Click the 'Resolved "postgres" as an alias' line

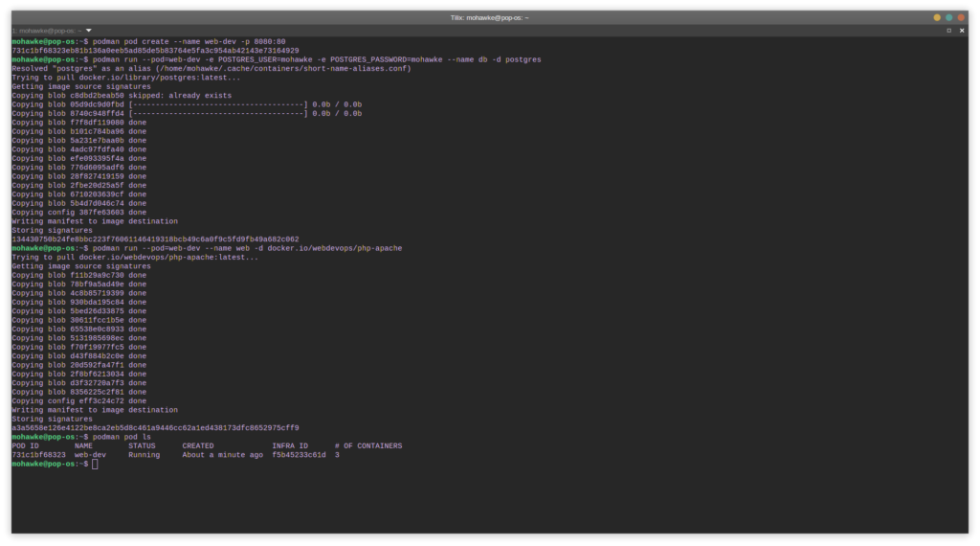(211, 69)
